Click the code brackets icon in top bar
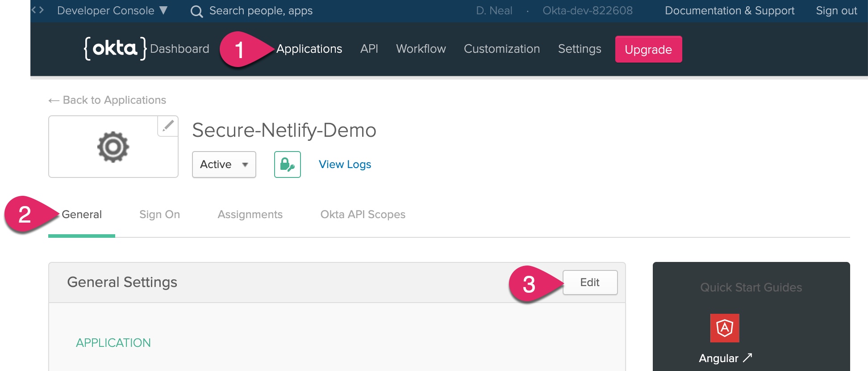Viewport: 868px width, 371px height. (x=38, y=10)
